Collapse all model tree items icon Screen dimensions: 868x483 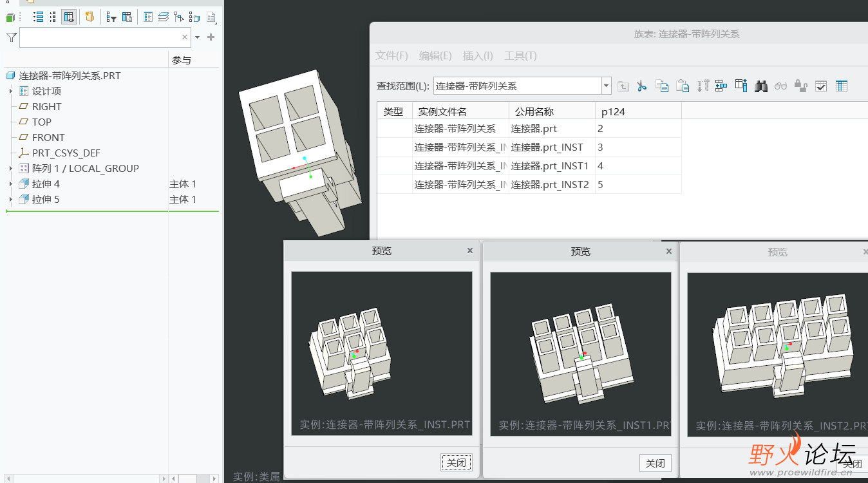pos(53,17)
